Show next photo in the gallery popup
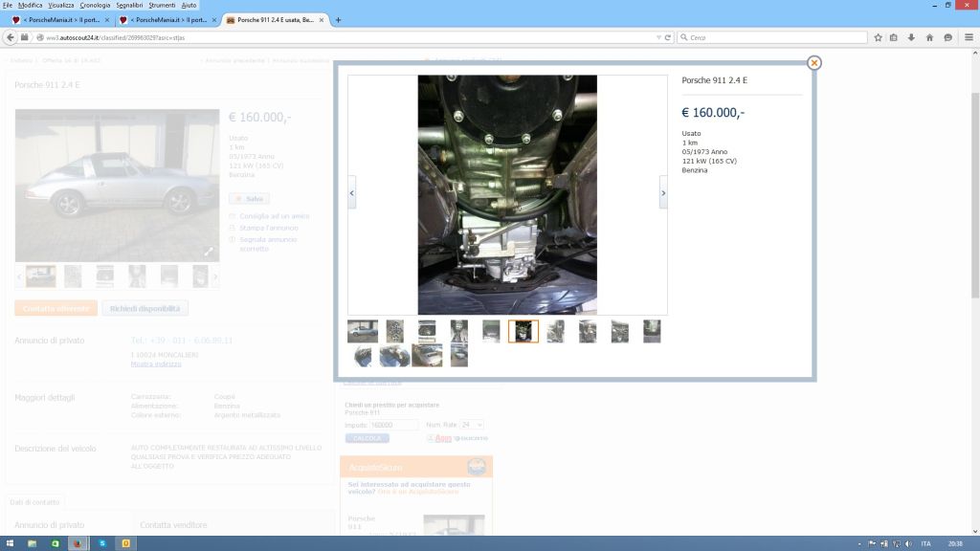This screenshot has height=551, width=980. (663, 193)
